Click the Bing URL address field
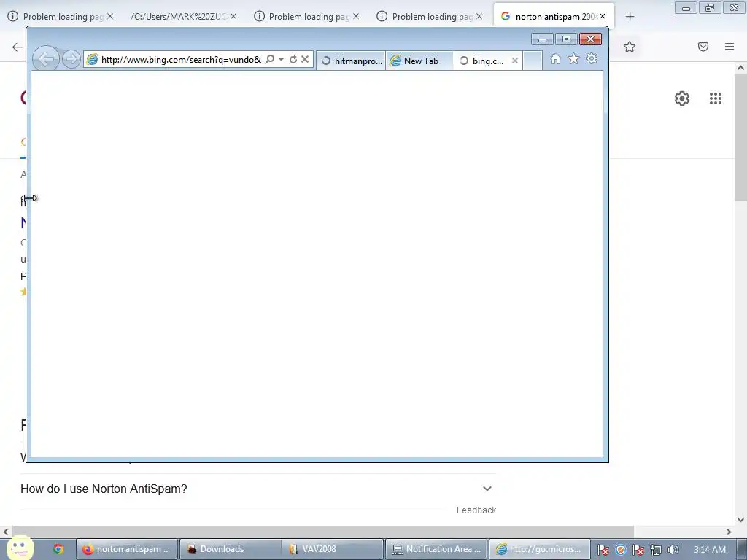This screenshot has width=747, height=560. pyautogui.click(x=181, y=60)
